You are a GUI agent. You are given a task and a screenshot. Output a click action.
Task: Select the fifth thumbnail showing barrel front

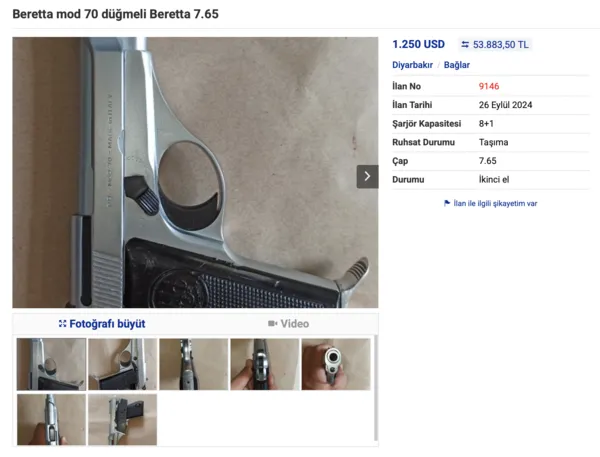click(336, 364)
